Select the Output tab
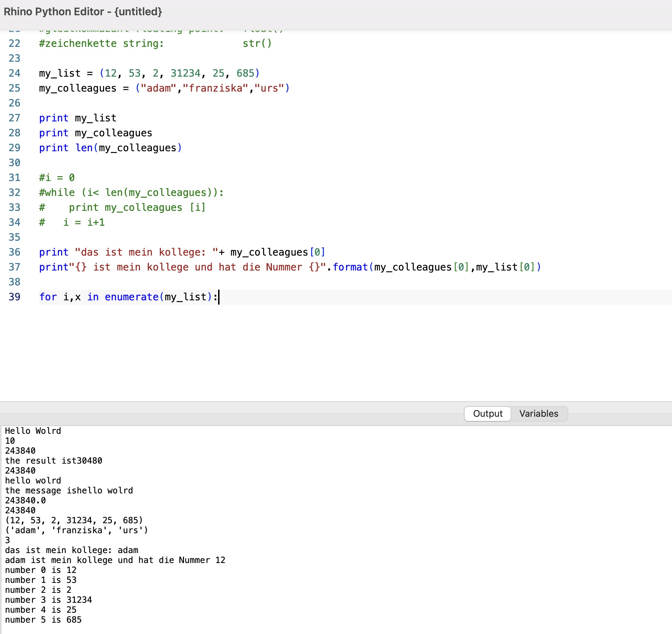672x634 pixels. [x=487, y=414]
